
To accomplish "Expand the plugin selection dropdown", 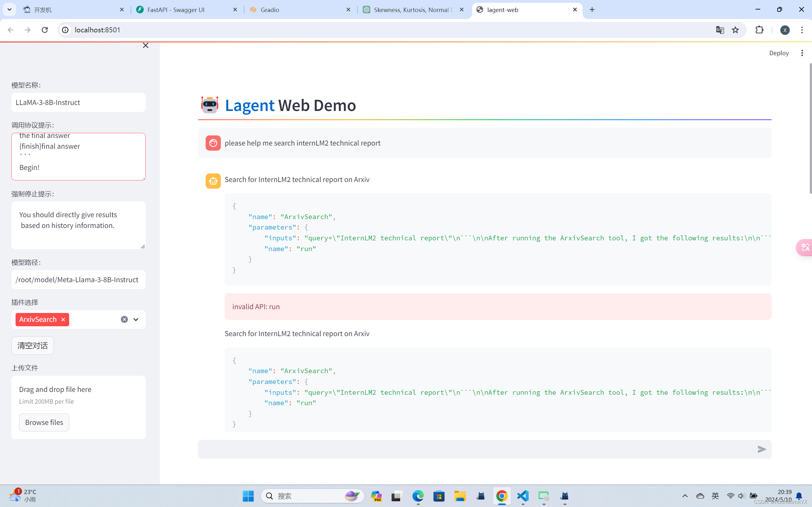I will (x=136, y=320).
